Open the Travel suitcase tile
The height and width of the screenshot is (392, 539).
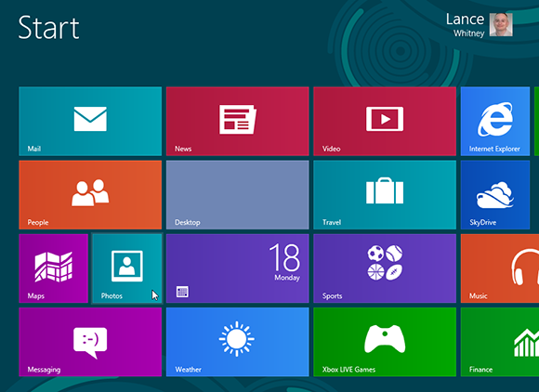point(385,195)
